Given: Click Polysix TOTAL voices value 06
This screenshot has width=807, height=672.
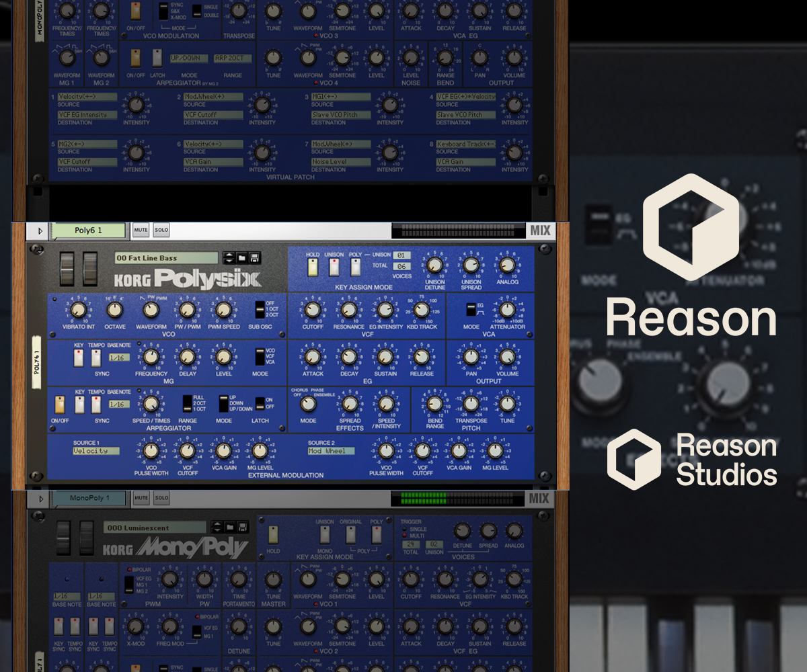Looking at the screenshot, I should point(401,266).
